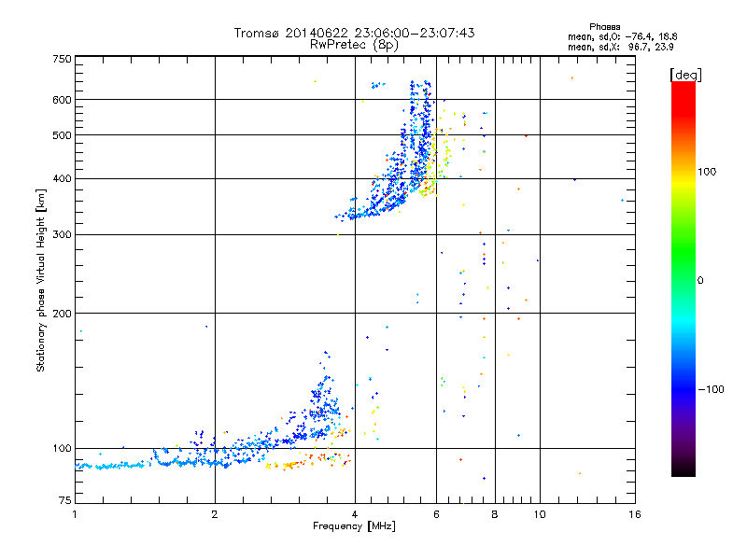Click the y-axis tick label "600"

pos(62,100)
